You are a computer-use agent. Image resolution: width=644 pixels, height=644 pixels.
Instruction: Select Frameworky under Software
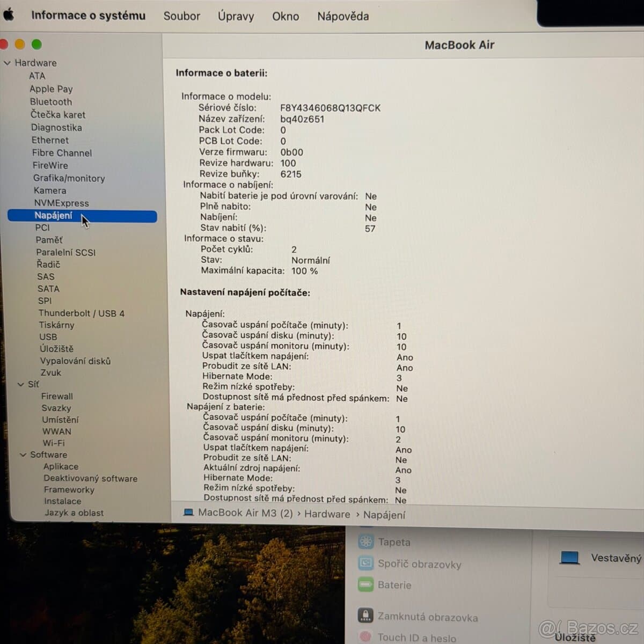click(69, 490)
